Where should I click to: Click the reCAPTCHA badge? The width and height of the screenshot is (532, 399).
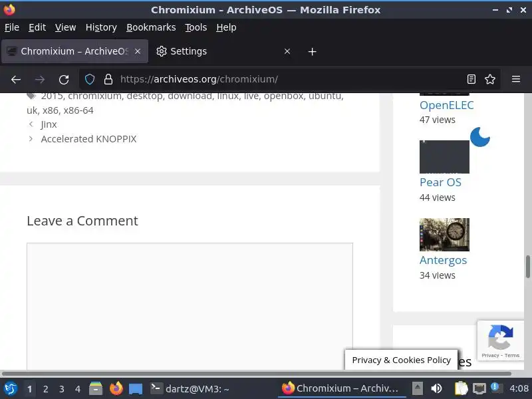pos(501,340)
